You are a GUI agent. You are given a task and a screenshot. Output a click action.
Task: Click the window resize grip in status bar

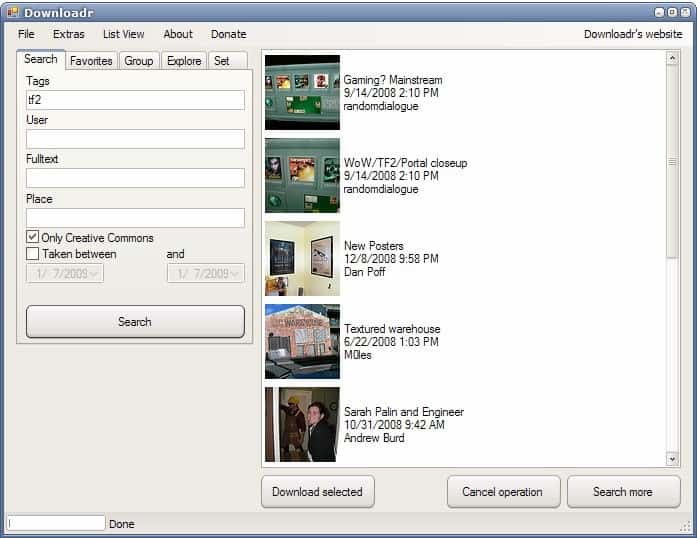pyautogui.click(x=685, y=526)
